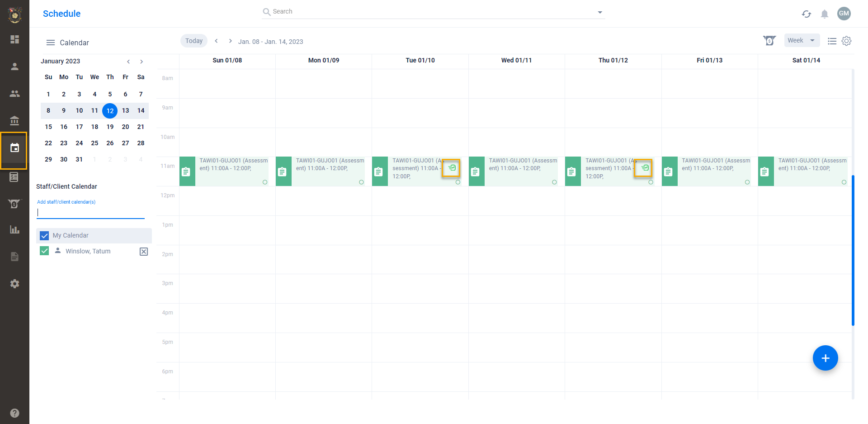Screen dimensions: 868x424
Task: Uncheck the My Calendar checkbox
Action: 44,235
